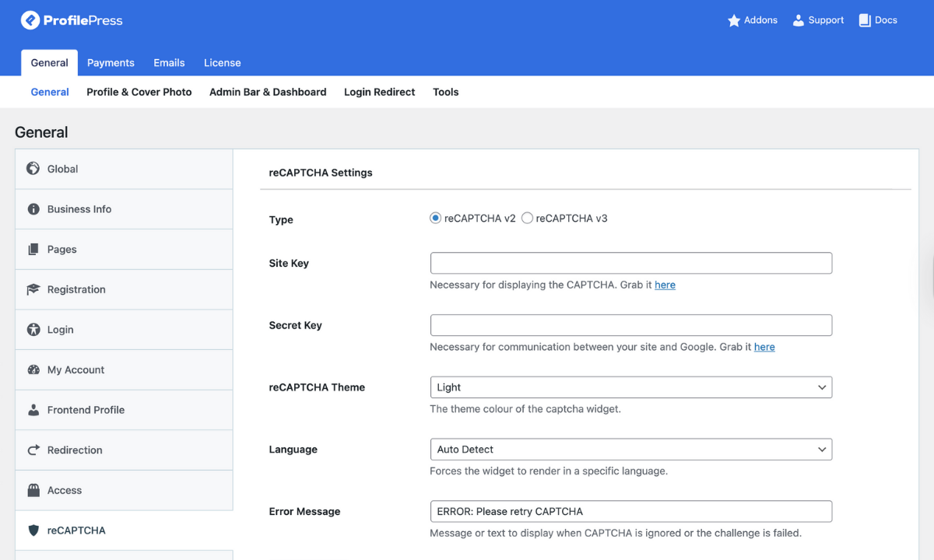Select the reCAPTCHA v2 radio button
Viewport: 934px width, 560px height.
436,219
